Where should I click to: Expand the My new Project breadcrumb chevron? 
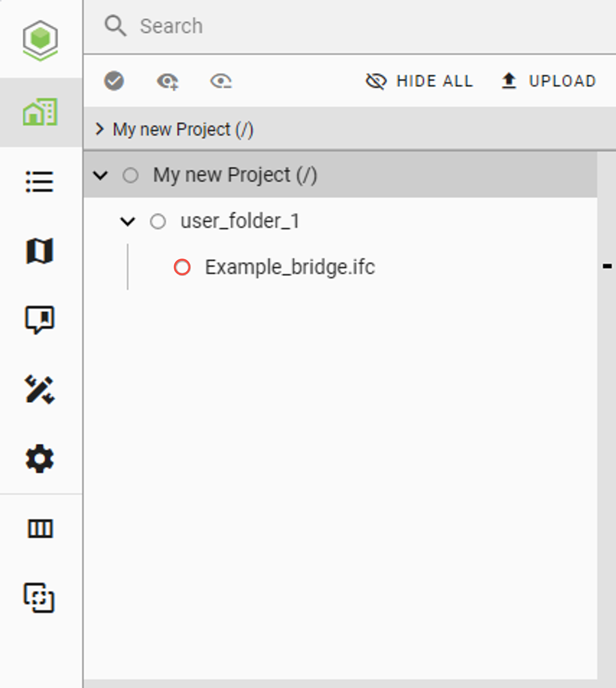pos(99,129)
